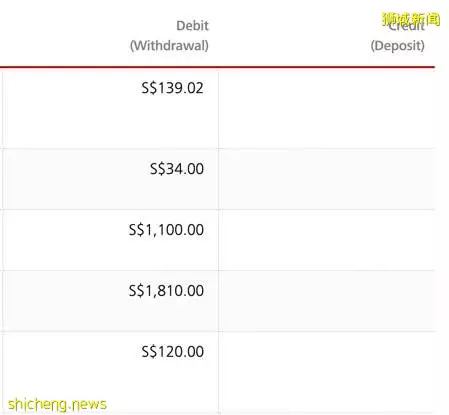Click the column divider between Debit and Credit
Image resolution: width=449 pixels, height=415 pixels.
coord(219,240)
